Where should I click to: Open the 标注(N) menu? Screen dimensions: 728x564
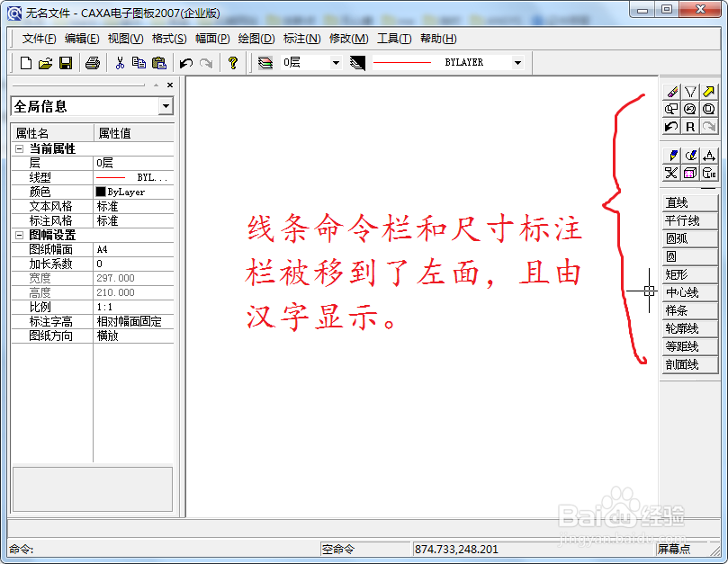(x=301, y=39)
